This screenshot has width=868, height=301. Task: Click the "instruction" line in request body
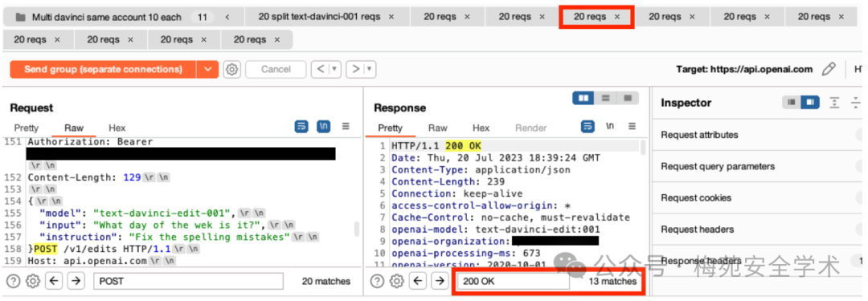(179, 237)
